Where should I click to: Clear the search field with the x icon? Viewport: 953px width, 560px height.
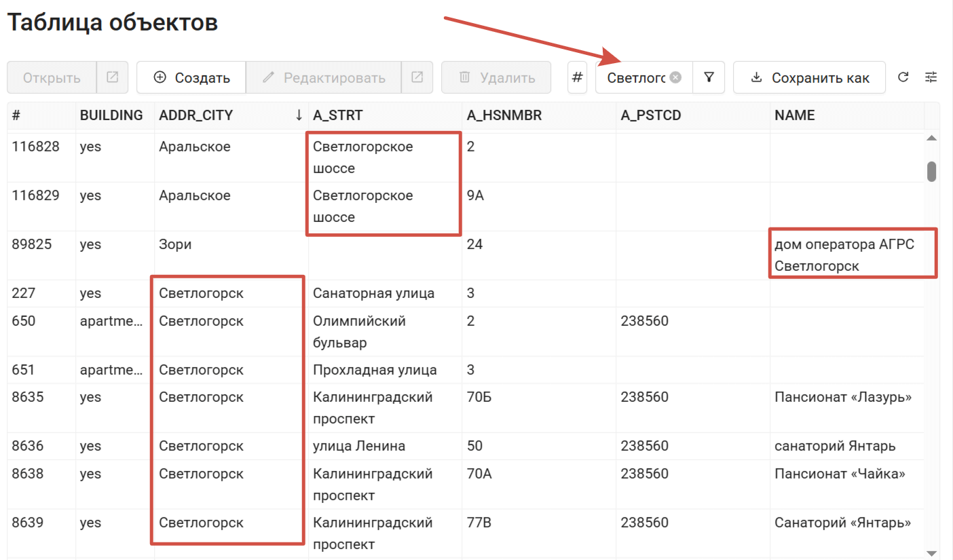[675, 77]
